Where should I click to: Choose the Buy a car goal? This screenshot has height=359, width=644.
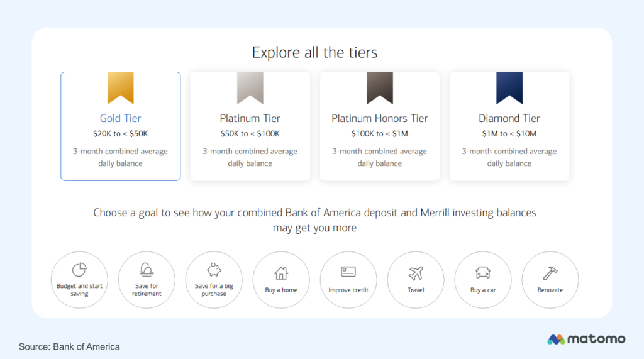pyautogui.click(x=483, y=280)
